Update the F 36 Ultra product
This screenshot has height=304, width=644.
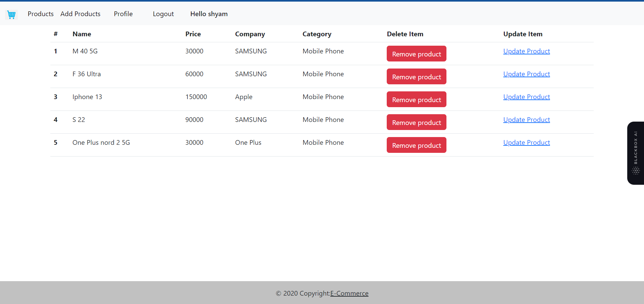(x=526, y=74)
